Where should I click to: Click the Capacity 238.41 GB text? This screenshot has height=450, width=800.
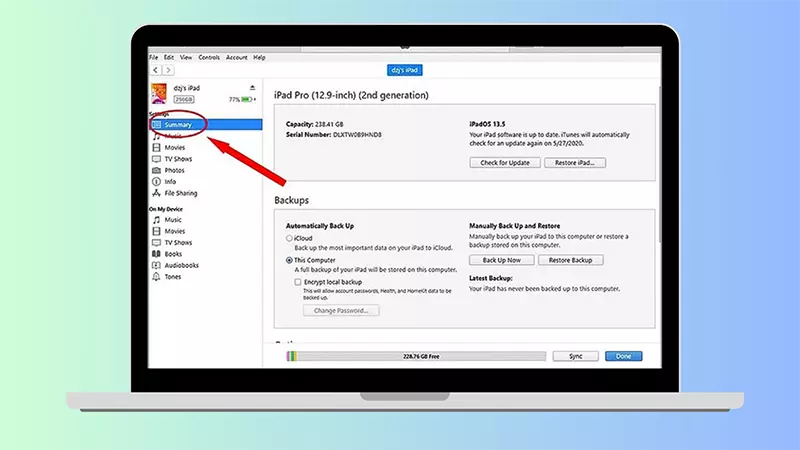coord(314,124)
